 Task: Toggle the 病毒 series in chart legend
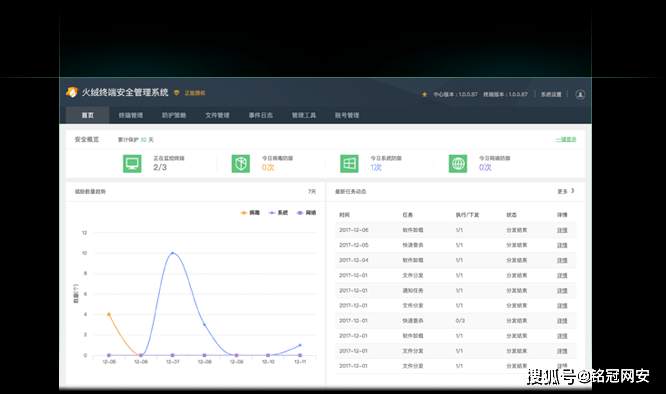point(250,213)
